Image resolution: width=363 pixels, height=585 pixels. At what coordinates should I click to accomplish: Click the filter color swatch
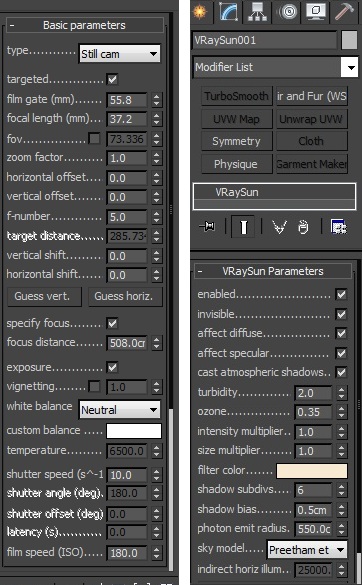point(312,471)
